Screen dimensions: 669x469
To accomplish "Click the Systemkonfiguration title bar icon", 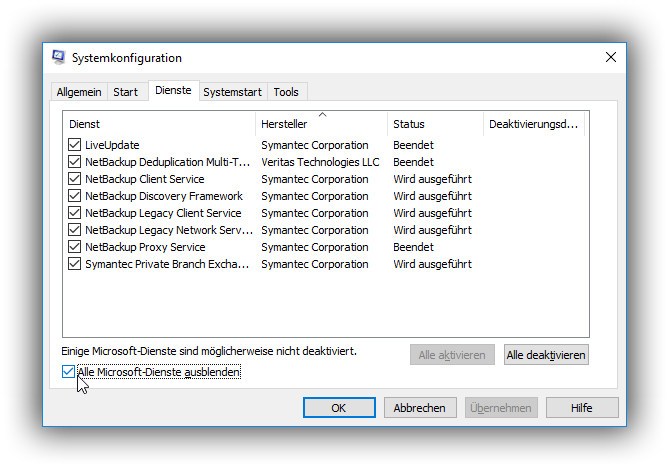I will coord(58,57).
